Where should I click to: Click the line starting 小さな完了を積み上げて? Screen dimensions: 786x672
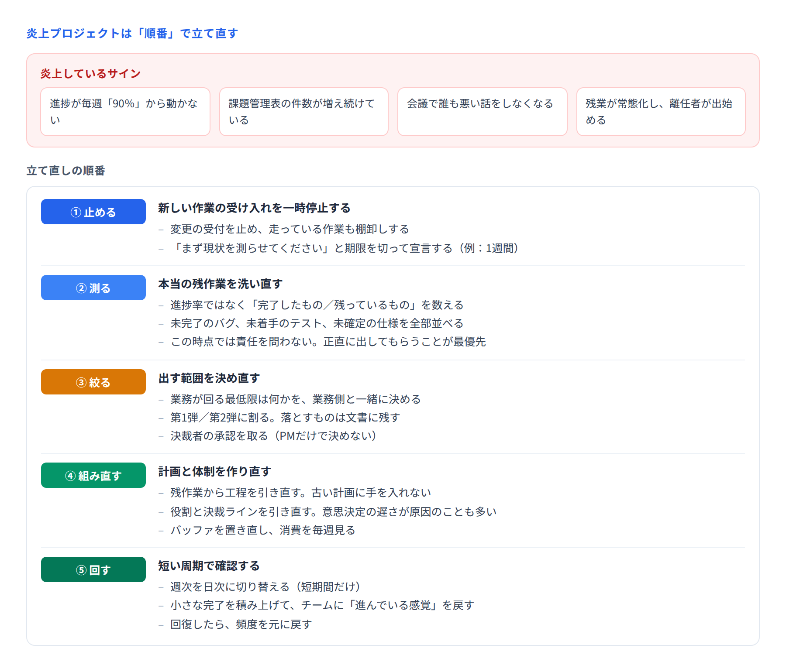(322, 605)
